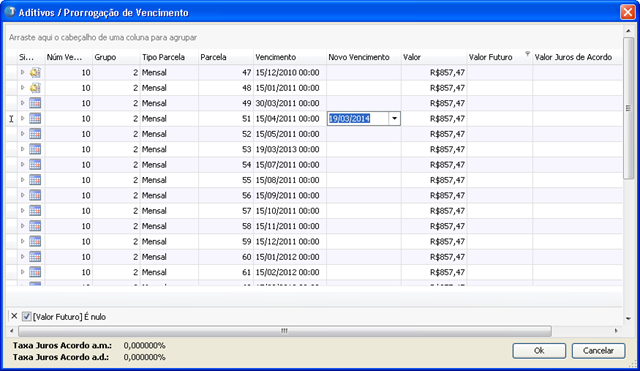Click the horizontal scrollbar right arrow
The image size is (640, 371).
[x=616, y=331]
